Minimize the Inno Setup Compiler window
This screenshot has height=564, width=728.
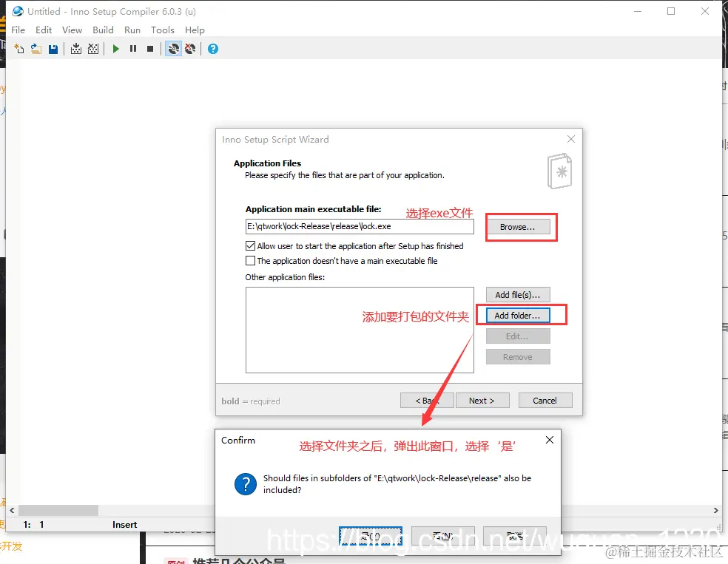tap(638, 11)
